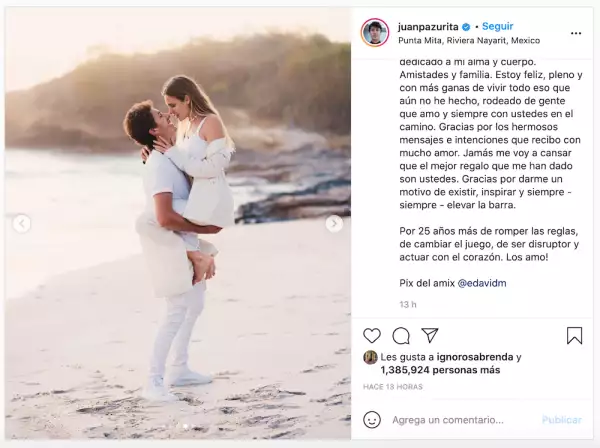Go to the next photo arrow
The image size is (600, 448).
[334, 224]
